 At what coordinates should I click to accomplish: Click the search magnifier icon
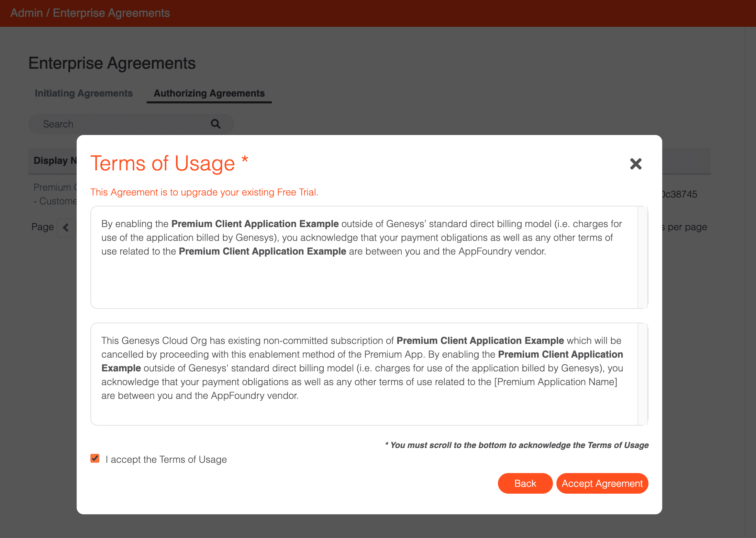tap(215, 124)
